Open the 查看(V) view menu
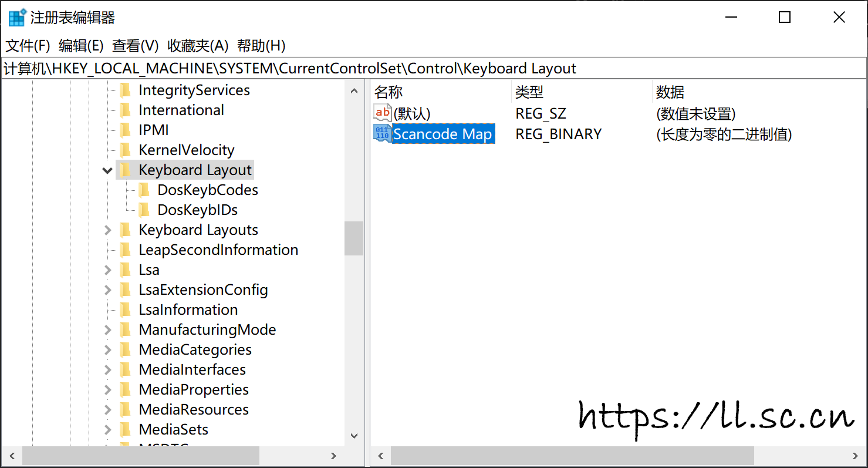 pos(136,46)
